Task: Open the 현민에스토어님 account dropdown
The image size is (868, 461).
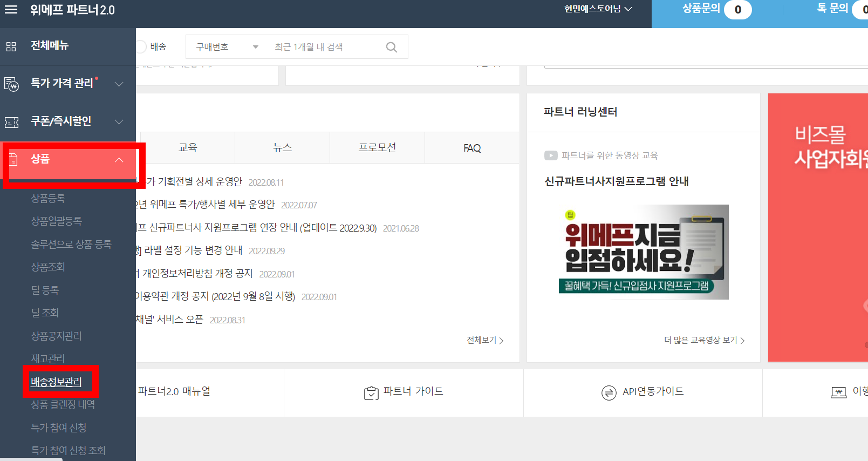Action: 598,9
